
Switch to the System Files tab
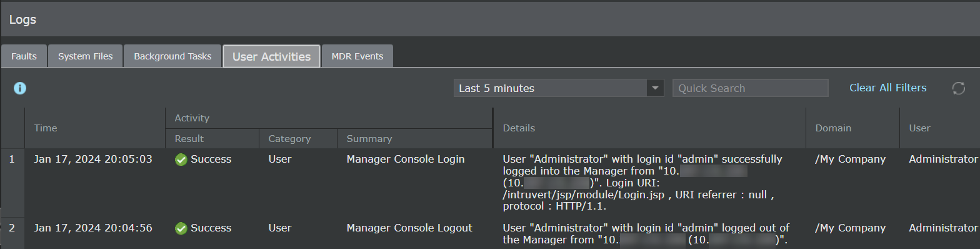86,56
